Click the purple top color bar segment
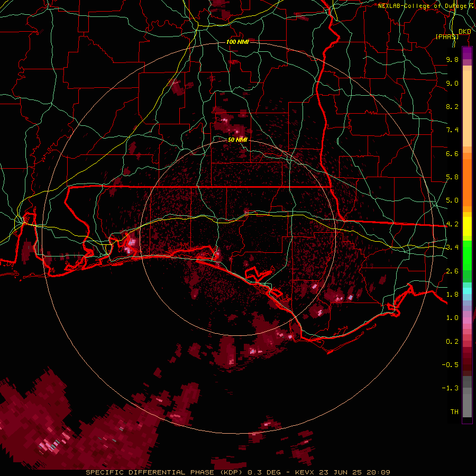 (467, 53)
